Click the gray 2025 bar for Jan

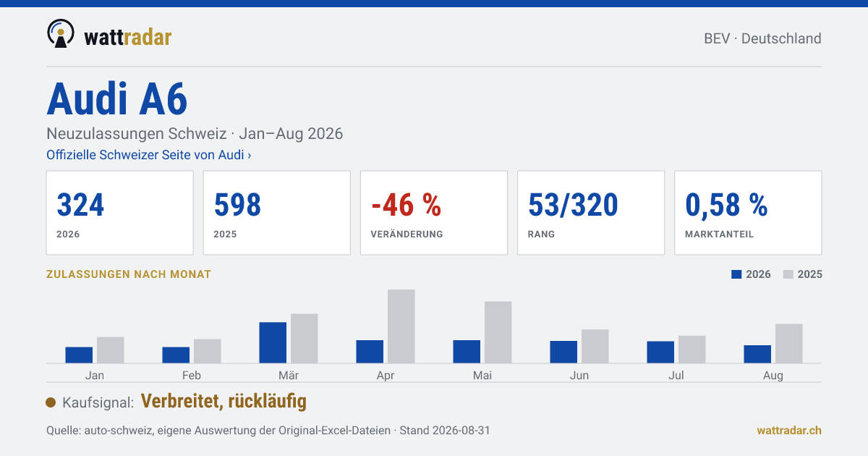[111, 350]
